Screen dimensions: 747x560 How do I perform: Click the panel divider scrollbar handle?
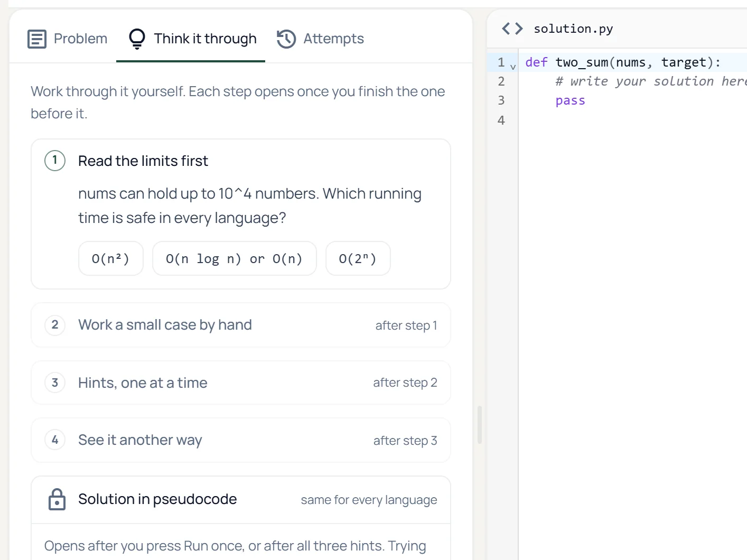(x=480, y=425)
